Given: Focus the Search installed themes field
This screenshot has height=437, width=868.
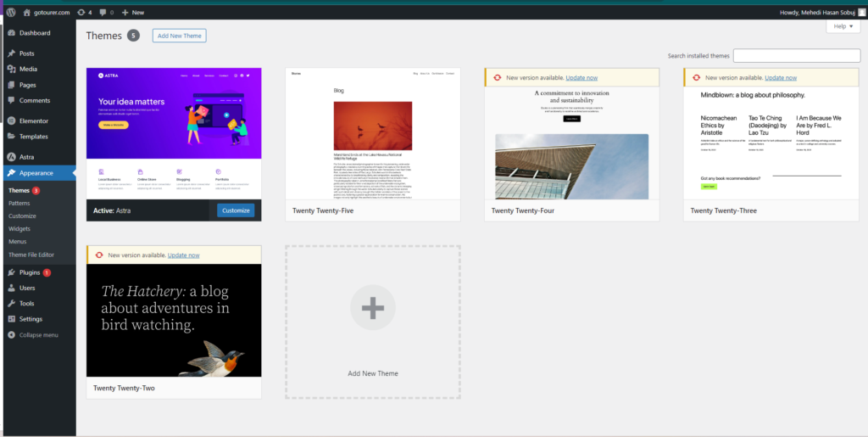Looking at the screenshot, I should 797,56.
